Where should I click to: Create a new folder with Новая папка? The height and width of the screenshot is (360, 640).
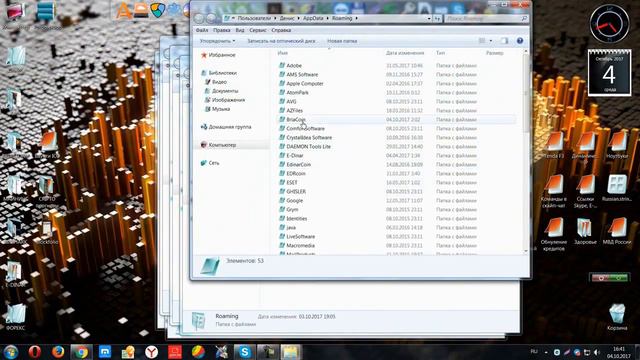pos(342,41)
